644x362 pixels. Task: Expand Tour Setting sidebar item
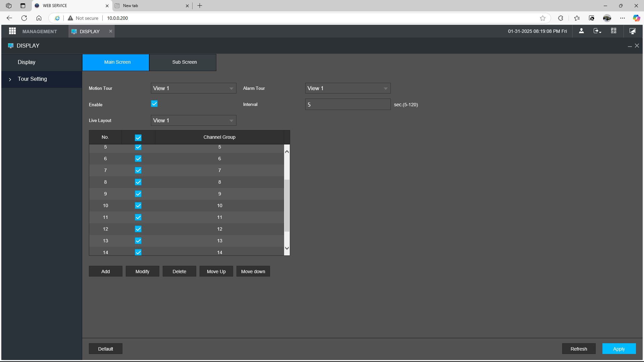(x=42, y=79)
